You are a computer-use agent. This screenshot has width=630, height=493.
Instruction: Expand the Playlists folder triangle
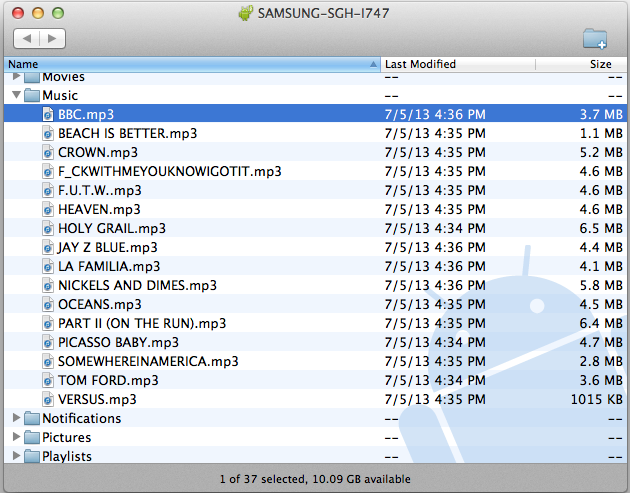tap(16, 456)
